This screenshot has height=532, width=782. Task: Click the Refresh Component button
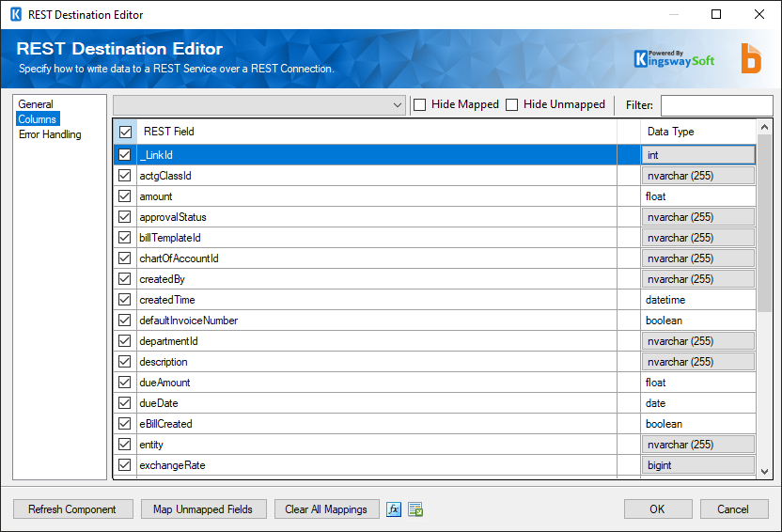coord(72,509)
